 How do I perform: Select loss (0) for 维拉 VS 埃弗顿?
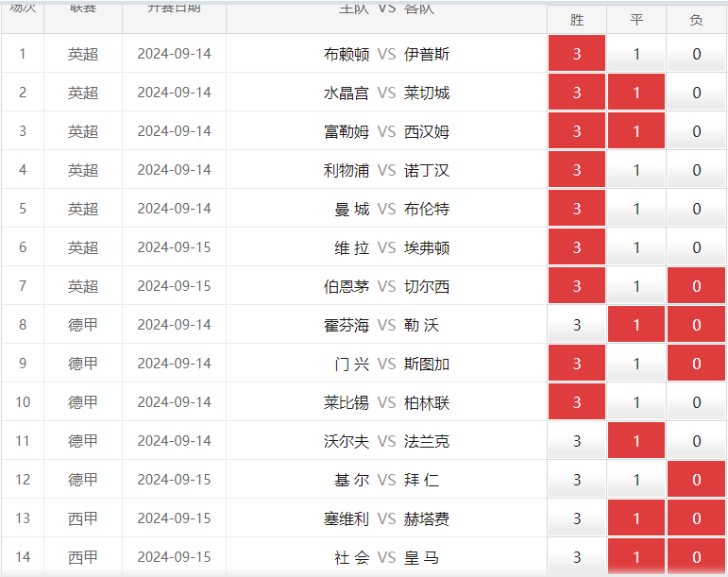pyautogui.click(x=697, y=247)
